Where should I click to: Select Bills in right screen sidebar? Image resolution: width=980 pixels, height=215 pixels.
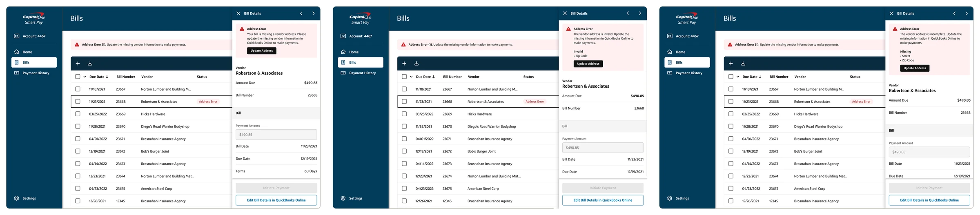click(687, 62)
